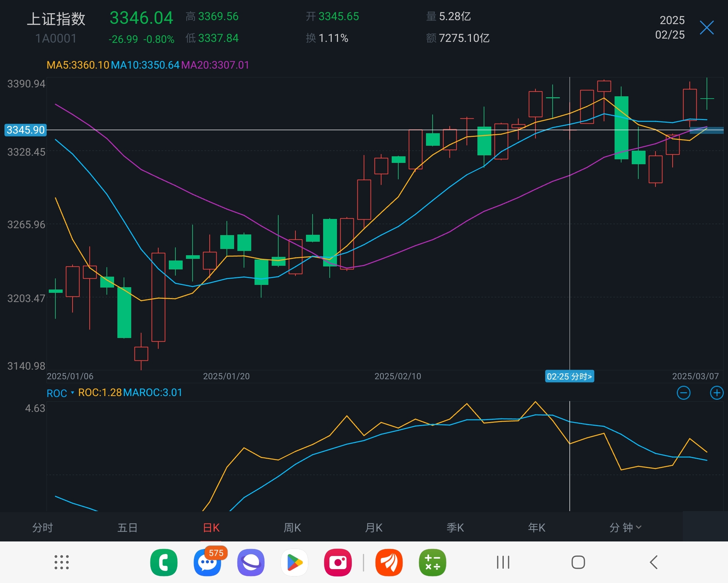
Task: Open the red camera app icon
Action: 338,563
